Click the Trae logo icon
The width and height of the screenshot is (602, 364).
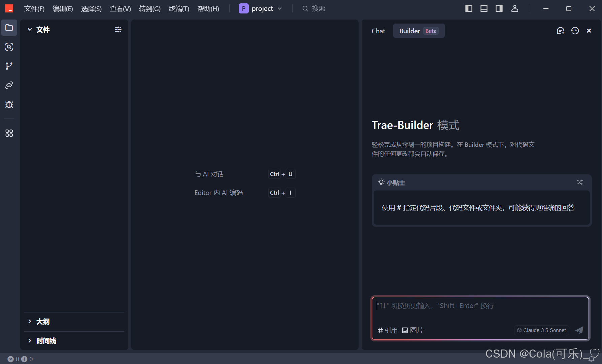(x=9, y=8)
